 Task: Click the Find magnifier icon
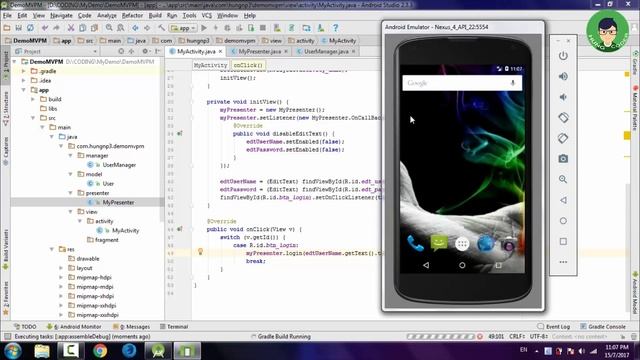click(x=109, y=28)
